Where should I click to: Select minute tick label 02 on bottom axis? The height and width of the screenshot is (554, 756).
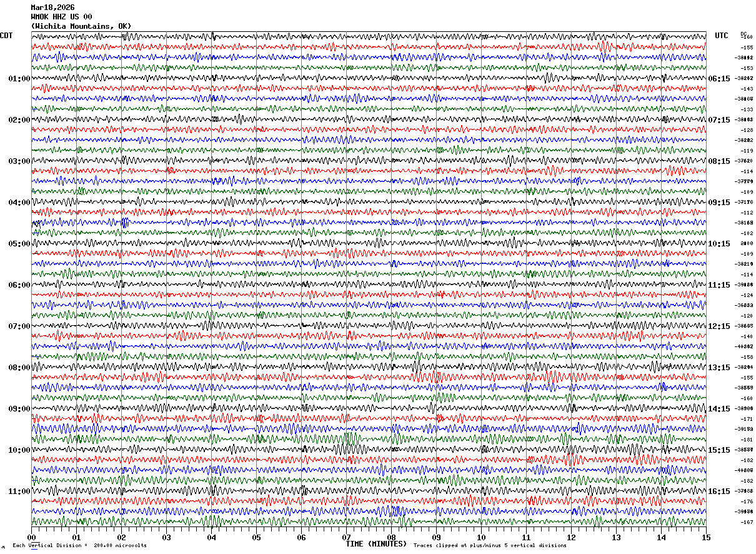tap(121, 537)
